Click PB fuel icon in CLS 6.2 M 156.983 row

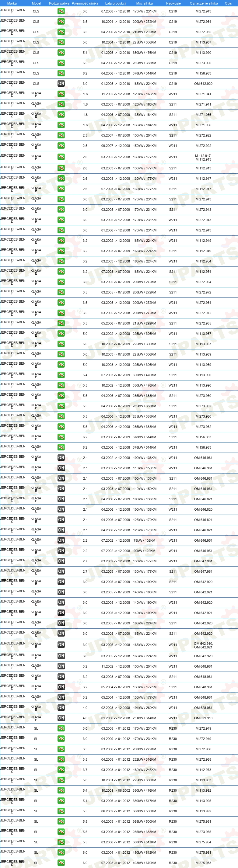61,73
